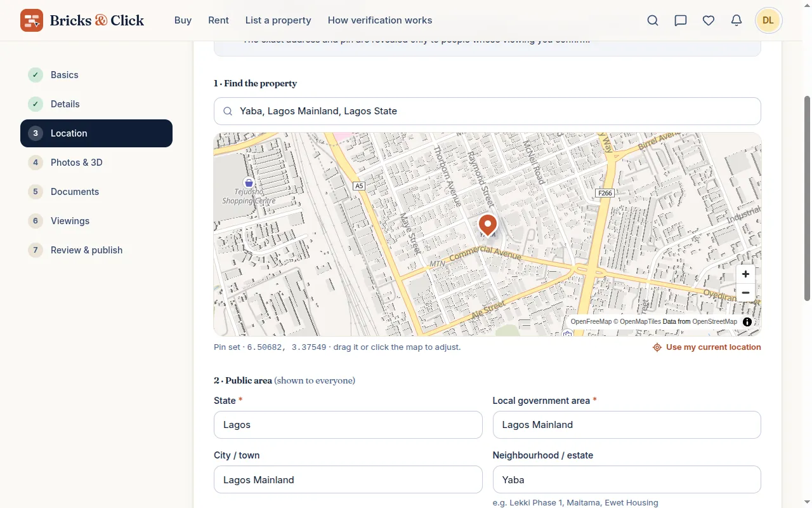Click the Bricks & Click logo icon
This screenshot has width=812, height=508.
[32, 20]
